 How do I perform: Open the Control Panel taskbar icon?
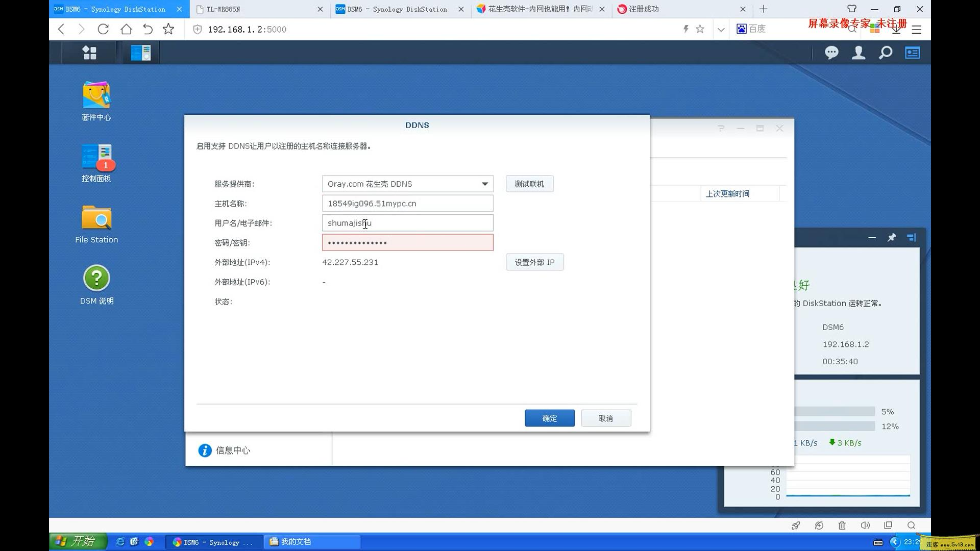pos(140,52)
